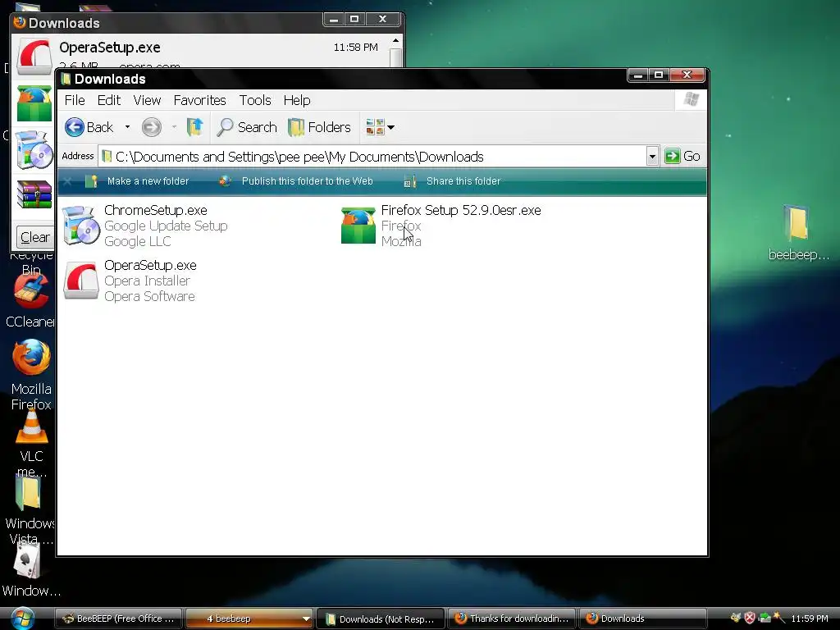The height and width of the screenshot is (630, 840).
Task: Open the Search pane
Action: point(247,127)
